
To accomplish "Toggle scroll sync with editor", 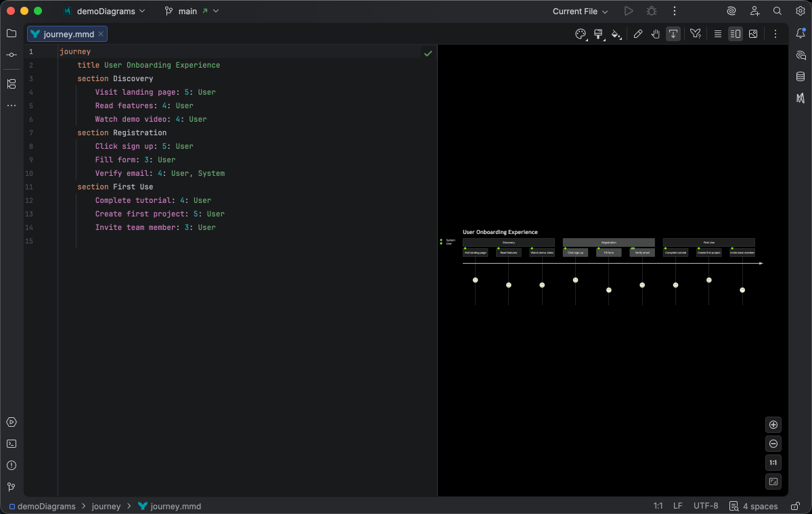I will click(x=673, y=34).
